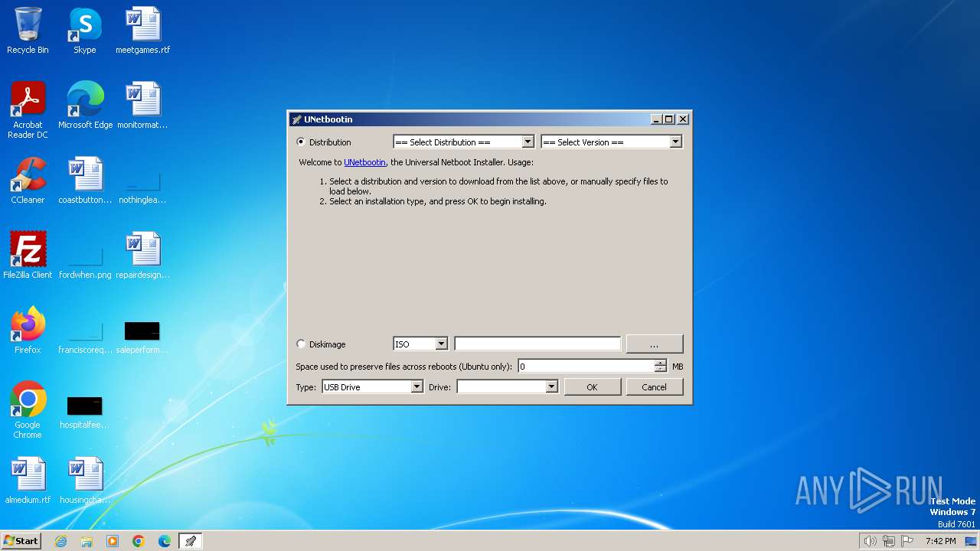Select meetgames.rtf desktop file

(x=142, y=31)
